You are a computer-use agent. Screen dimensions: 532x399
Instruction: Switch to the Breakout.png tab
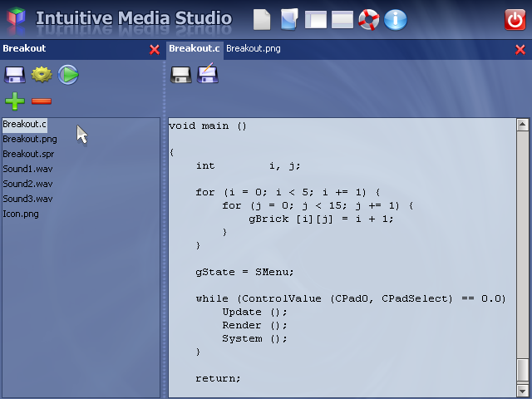(253, 48)
